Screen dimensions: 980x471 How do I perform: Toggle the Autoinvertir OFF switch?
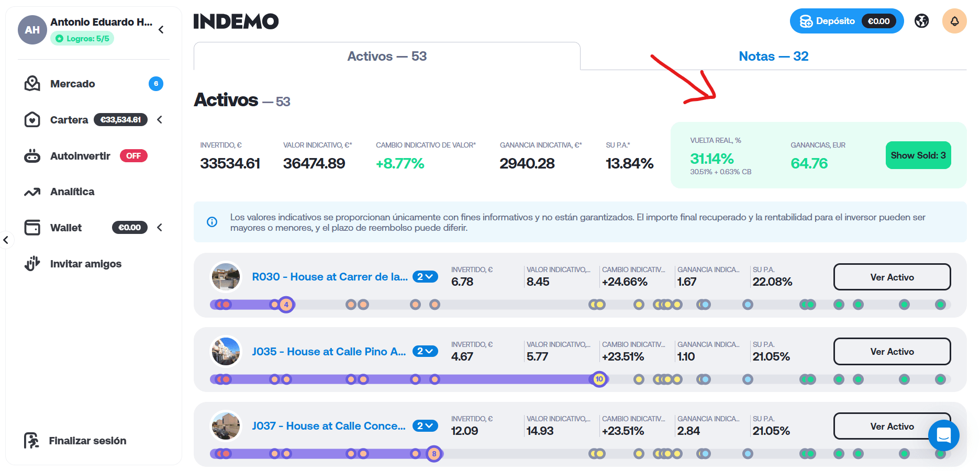tap(133, 156)
